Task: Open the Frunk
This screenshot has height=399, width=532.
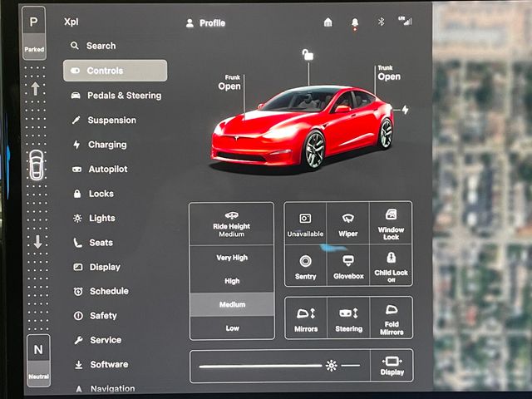Action: click(229, 82)
